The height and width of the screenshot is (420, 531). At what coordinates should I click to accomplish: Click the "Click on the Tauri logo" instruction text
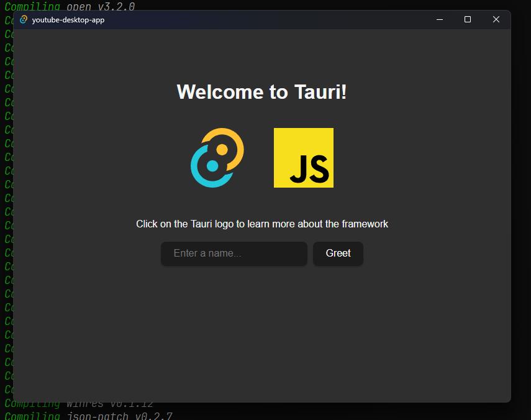(x=262, y=224)
